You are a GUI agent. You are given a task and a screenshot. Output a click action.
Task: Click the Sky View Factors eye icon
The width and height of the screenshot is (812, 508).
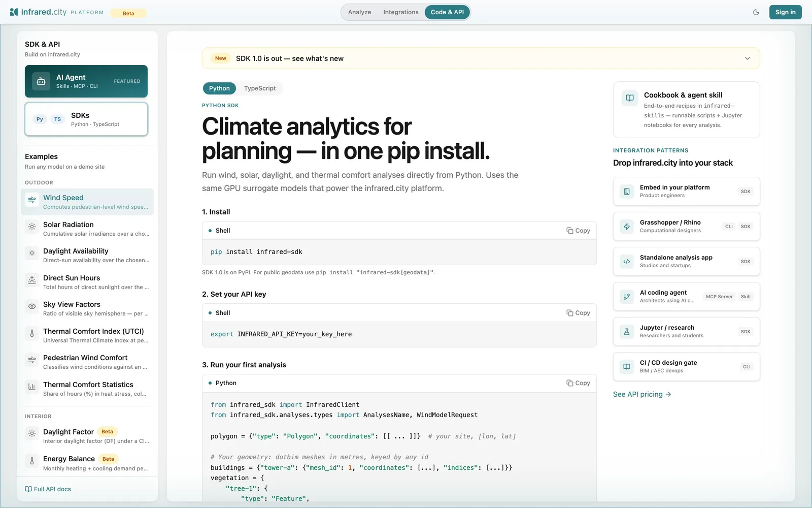(32, 306)
